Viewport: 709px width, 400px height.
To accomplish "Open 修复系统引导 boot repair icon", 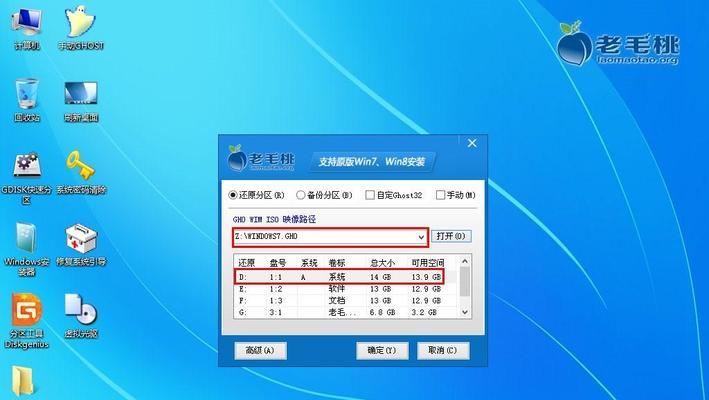I will click(80, 241).
